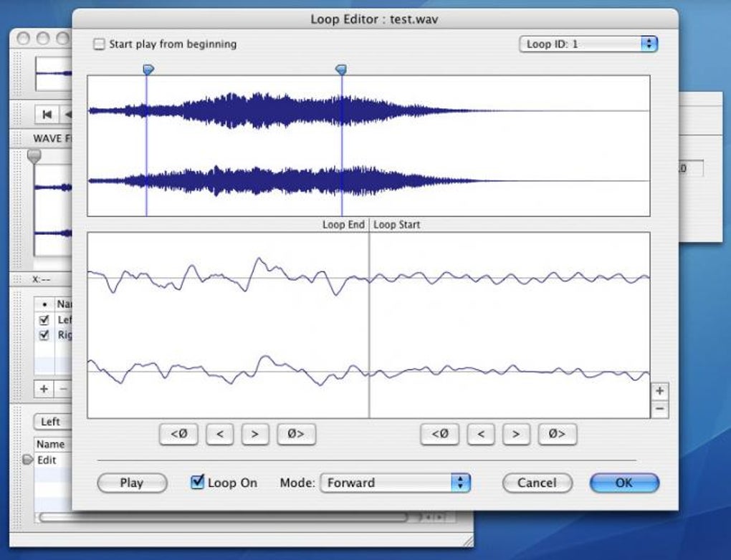Screen dimensions: 731x560
Task: Move Loop Start to previous zero crossing
Action: click(x=439, y=434)
